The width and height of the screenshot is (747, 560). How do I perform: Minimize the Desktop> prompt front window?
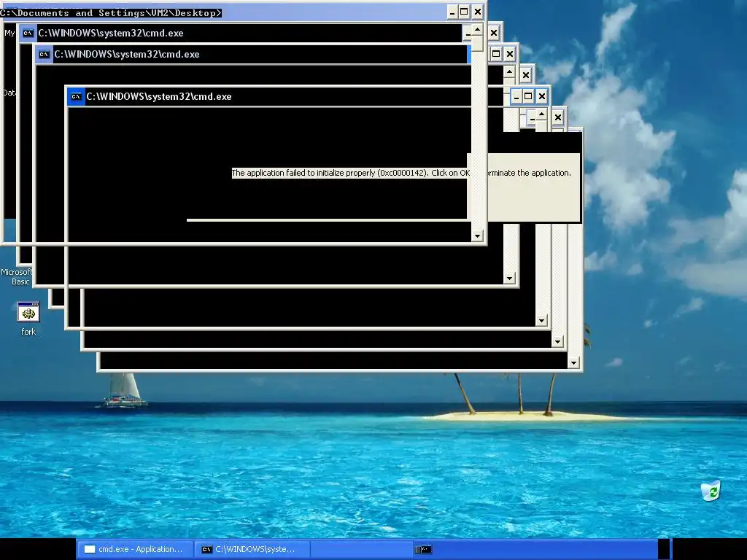tap(452, 12)
